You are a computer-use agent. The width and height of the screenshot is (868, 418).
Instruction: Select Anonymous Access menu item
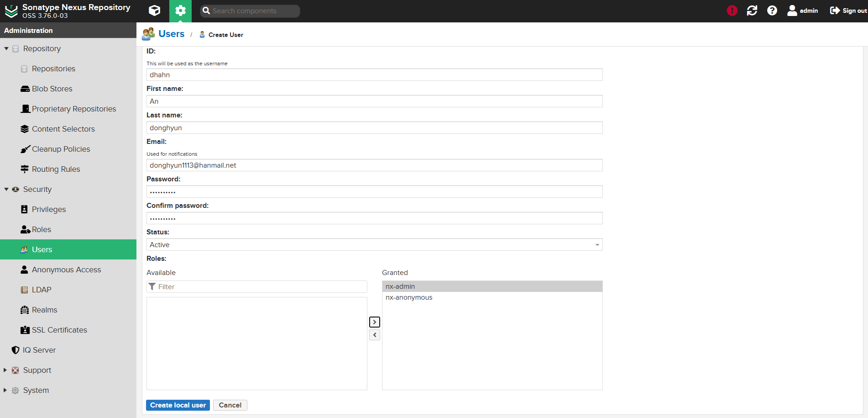67,269
